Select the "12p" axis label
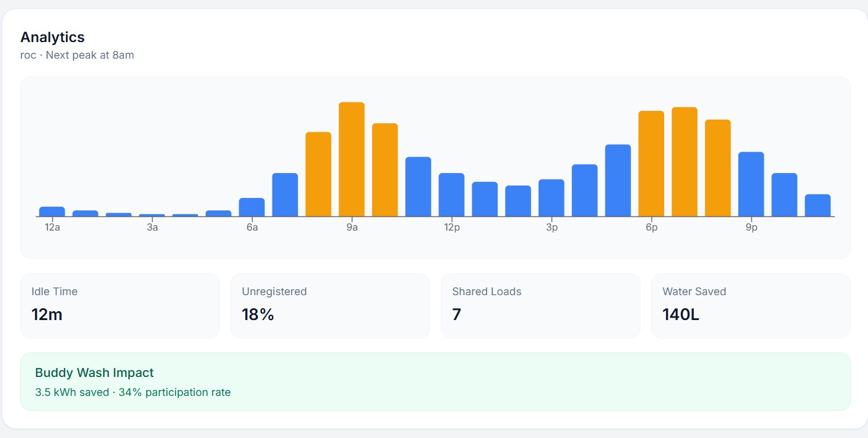 451,228
